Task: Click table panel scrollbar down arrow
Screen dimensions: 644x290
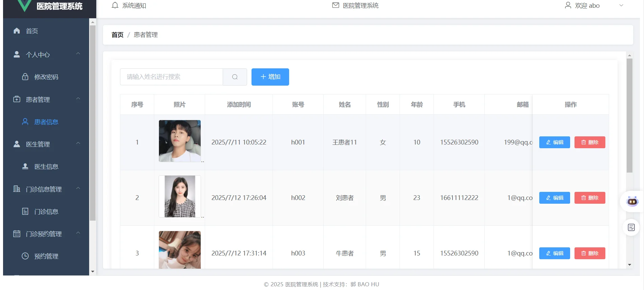Action: (x=629, y=265)
